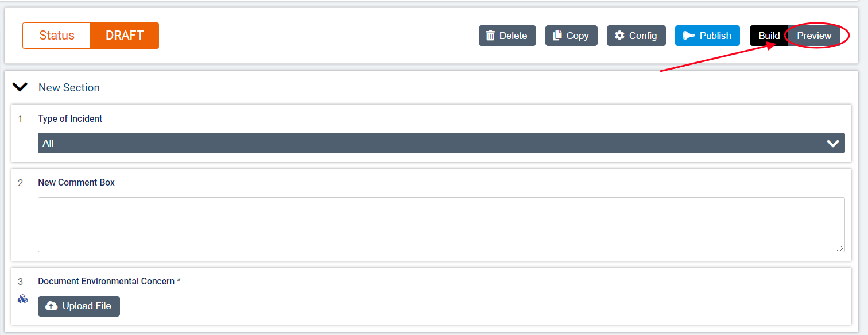Switch to Preview mode

[x=814, y=36]
